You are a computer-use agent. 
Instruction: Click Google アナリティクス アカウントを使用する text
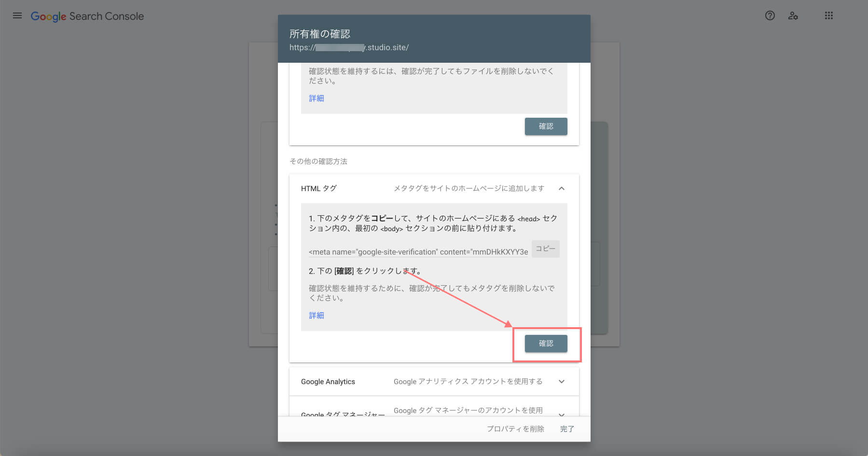tap(468, 381)
